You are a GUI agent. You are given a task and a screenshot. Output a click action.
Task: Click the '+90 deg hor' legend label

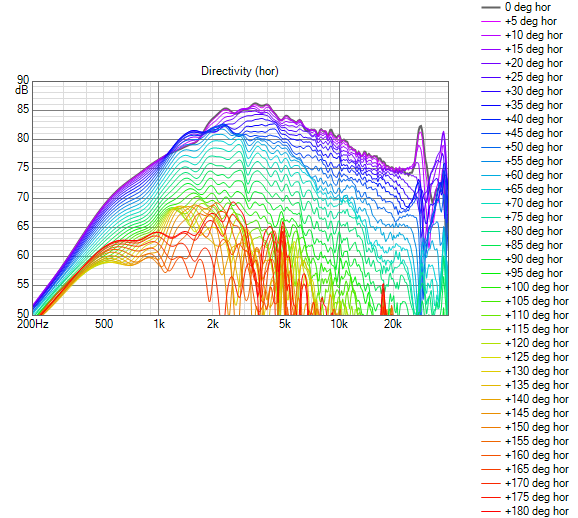[533, 259]
